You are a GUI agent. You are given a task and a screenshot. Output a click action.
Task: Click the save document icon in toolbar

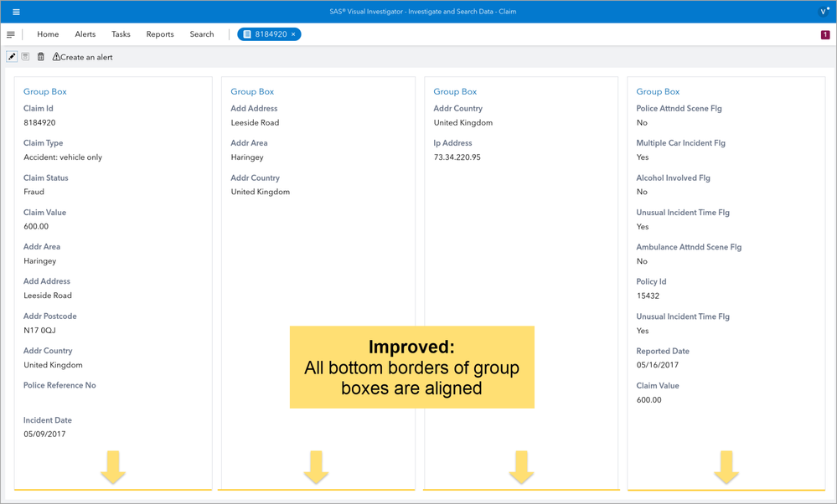26,57
